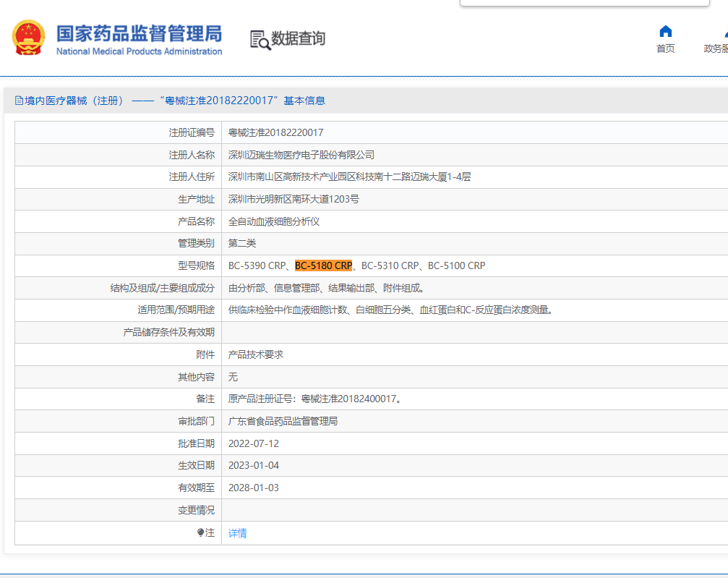This screenshot has height=578, width=728.
Task: Open the home page icon
Action: click(665, 31)
